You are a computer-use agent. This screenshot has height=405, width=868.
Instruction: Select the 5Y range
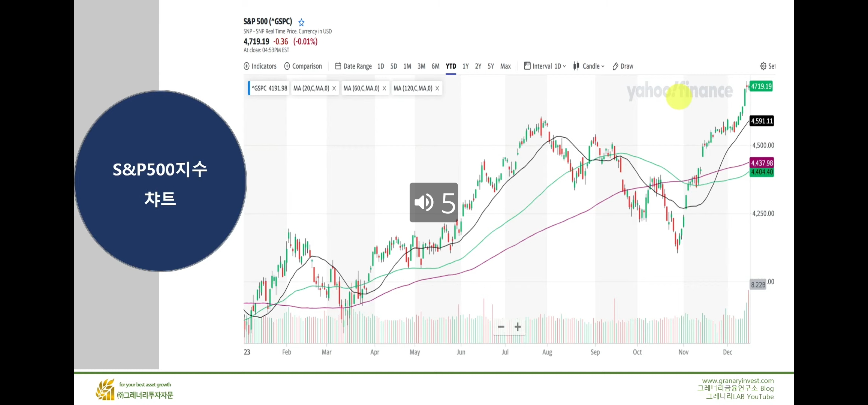tap(491, 66)
